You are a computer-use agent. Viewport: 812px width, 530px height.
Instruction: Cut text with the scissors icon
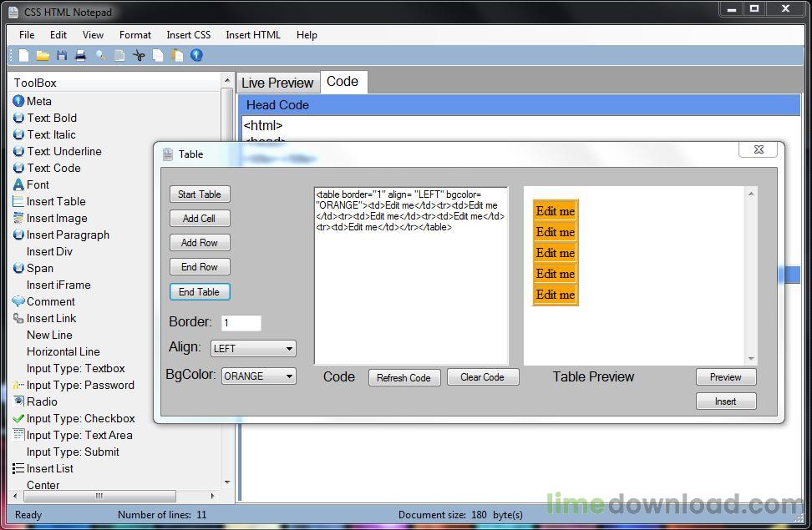point(139,54)
